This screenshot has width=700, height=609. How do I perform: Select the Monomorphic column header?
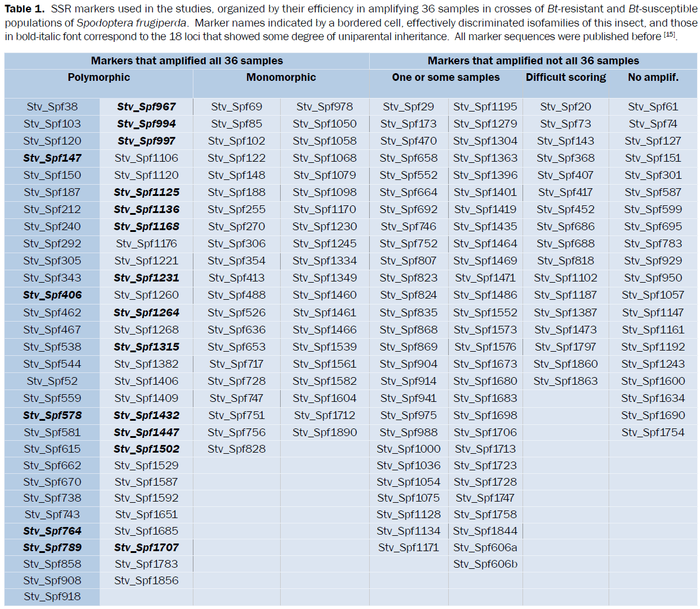click(281, 77)
